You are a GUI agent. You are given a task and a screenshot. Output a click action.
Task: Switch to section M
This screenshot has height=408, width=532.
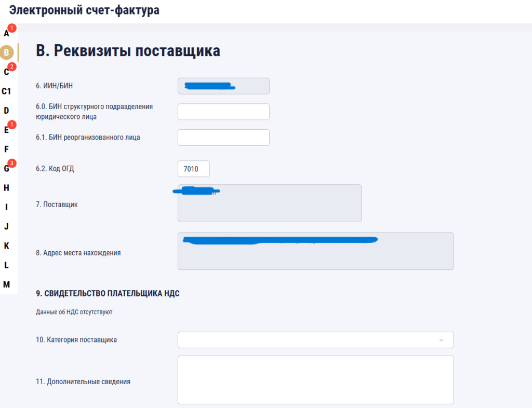pyautogui.click(x=7, y=284)
